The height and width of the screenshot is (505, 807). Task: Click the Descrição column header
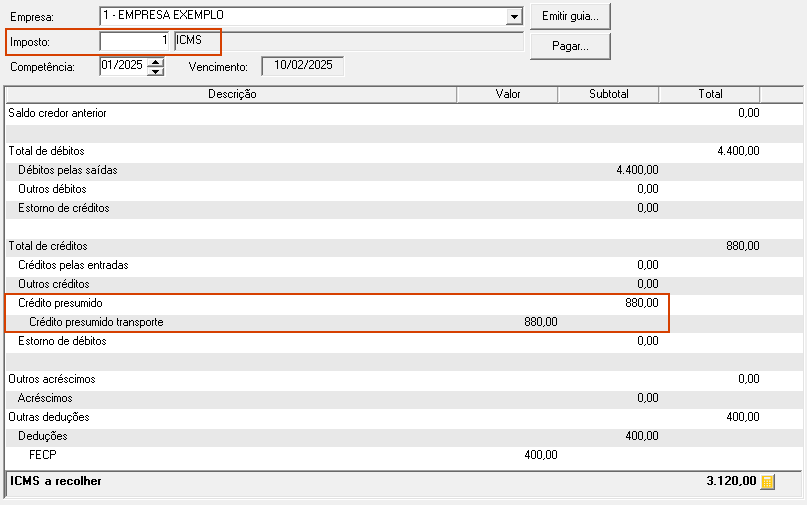pos(232,94)
